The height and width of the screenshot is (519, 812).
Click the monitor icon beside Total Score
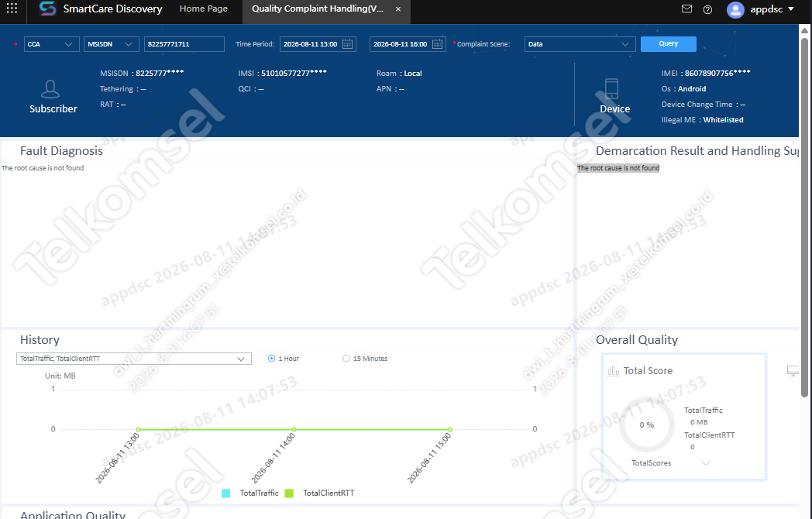point(793,371)
